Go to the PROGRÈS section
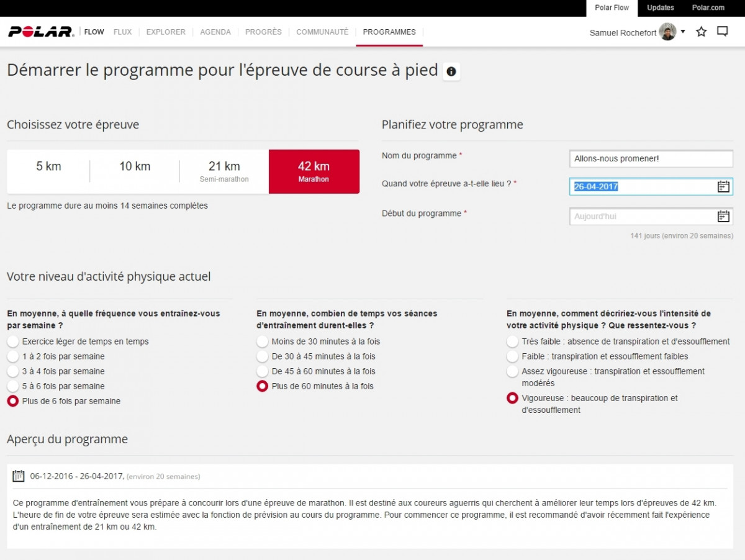This screenshot has width=745, height=560. [263, 32]
